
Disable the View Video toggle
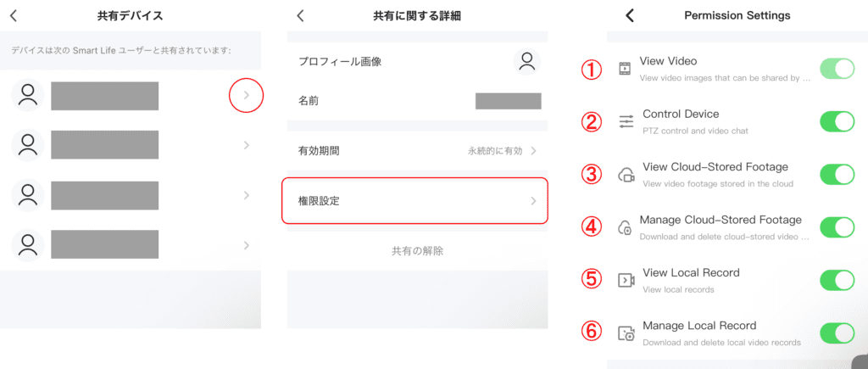coord(837,69)
